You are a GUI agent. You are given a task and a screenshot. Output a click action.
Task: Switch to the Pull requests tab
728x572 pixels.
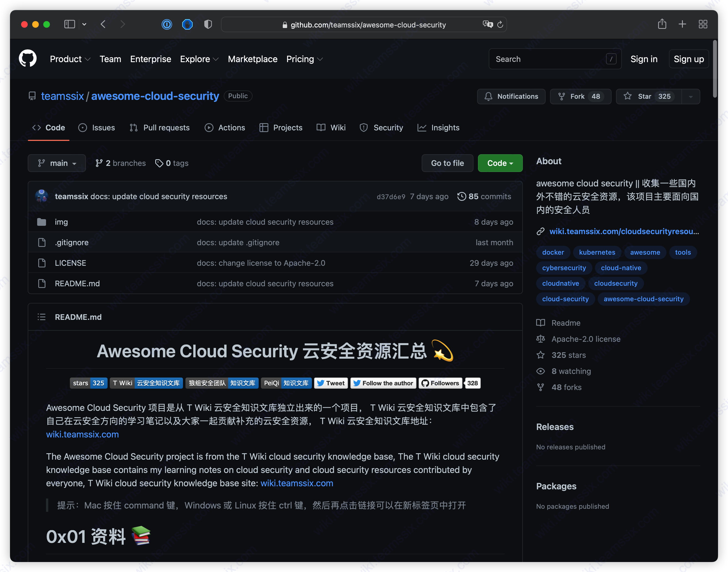pos(159,128)
